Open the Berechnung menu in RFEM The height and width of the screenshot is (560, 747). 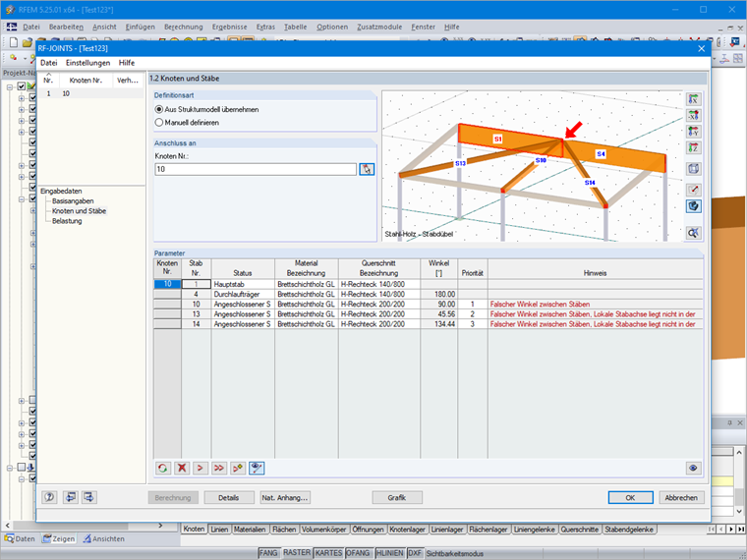pos(184,28)
